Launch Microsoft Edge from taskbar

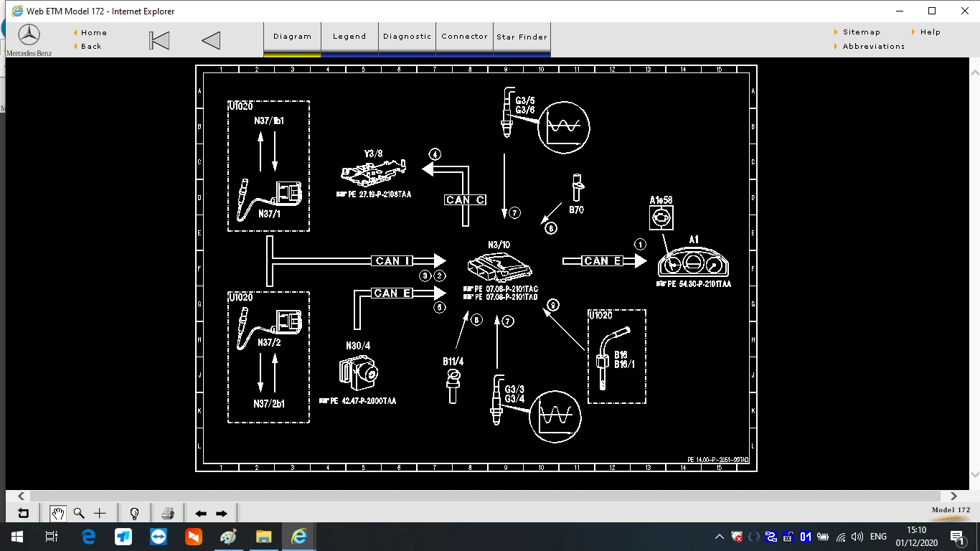pyautogui.click(x=88, y=537)
